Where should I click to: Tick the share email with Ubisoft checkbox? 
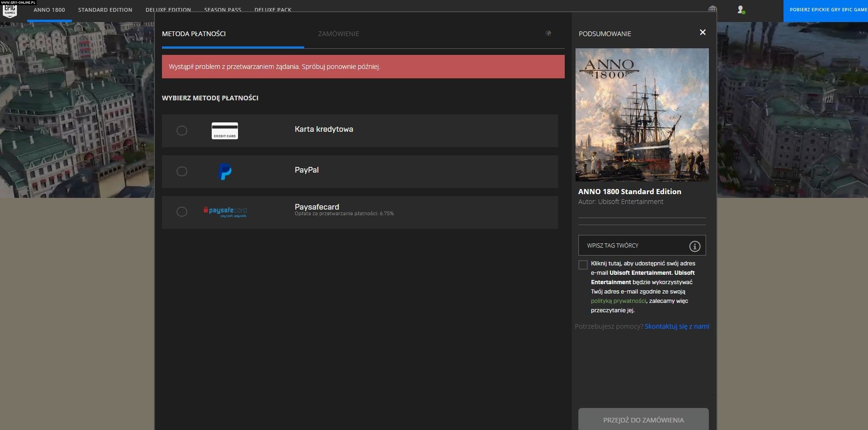[583, 265]
